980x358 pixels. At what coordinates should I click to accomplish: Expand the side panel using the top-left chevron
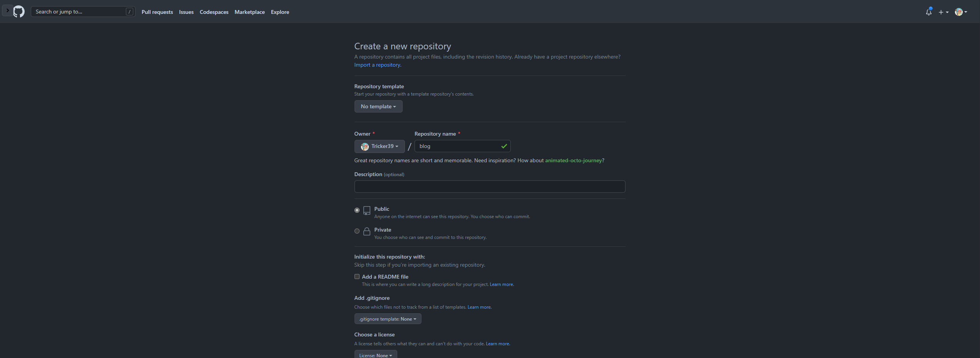point(7,10)
